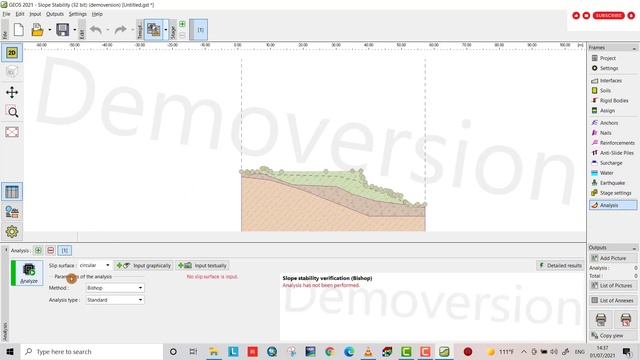This screenshot has height=360, width=640.
Task: Open the Method Bishop dropdown
Action: pyautogui.click(x=115, y=288)
